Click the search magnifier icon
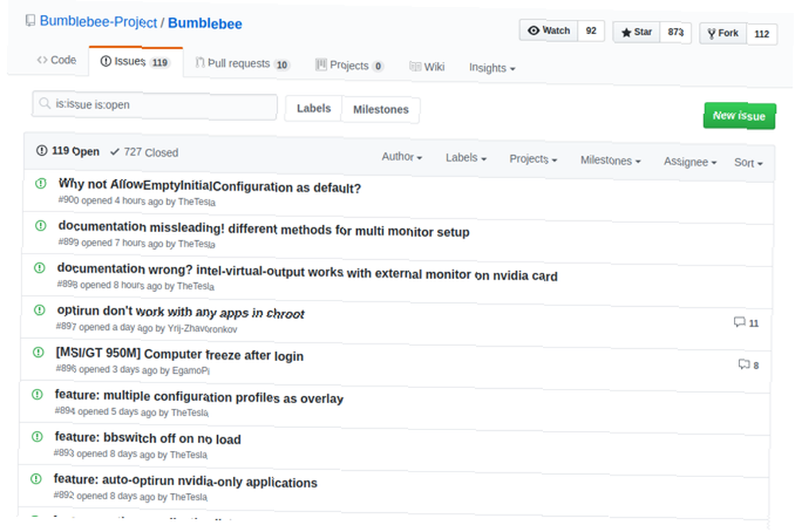Image resolution: width=795 pixels, height=532 pixels. (45, 103)
